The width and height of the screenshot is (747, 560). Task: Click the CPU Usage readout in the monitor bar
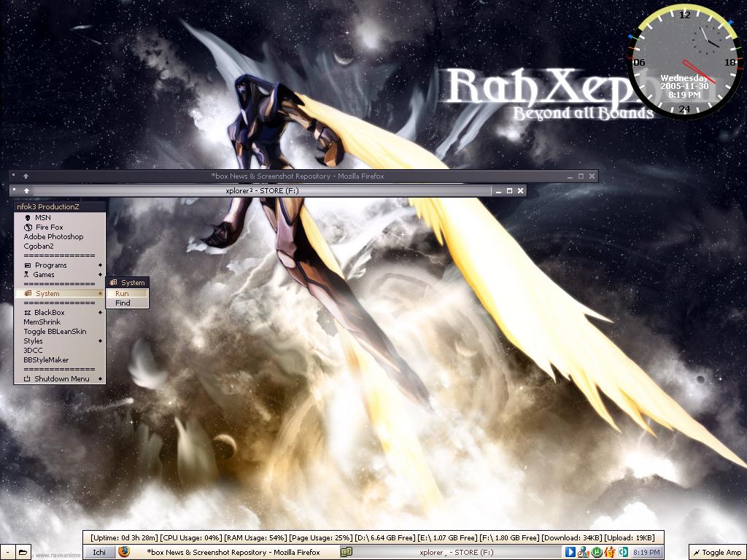191,537
